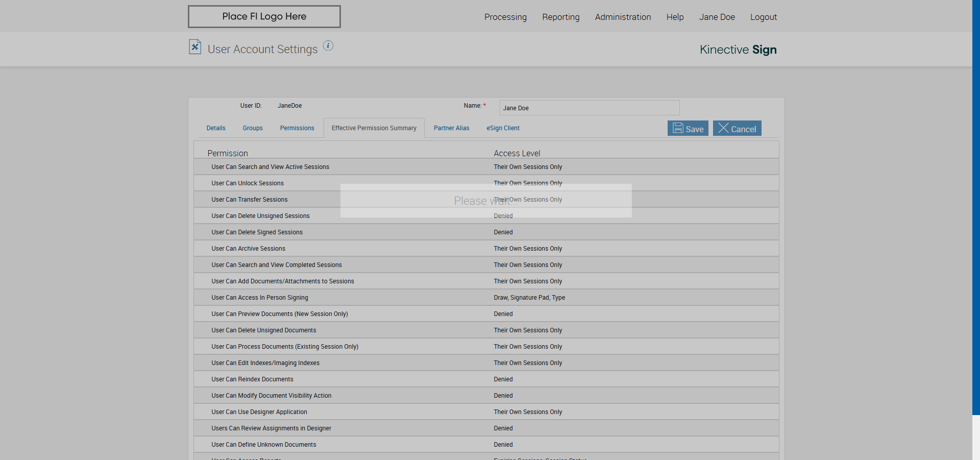Click the page's vertical scrollbar

[976, 204]
